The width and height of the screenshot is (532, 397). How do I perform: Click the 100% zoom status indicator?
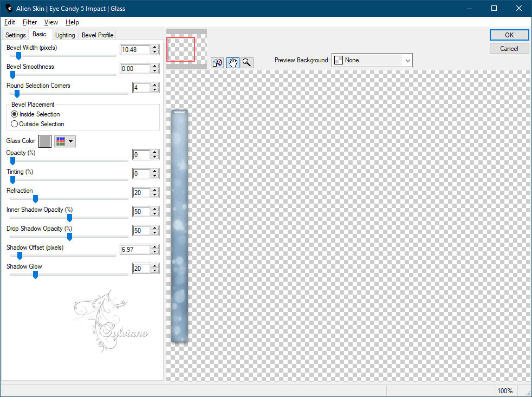pyautogui.click(x=505, y=391)
